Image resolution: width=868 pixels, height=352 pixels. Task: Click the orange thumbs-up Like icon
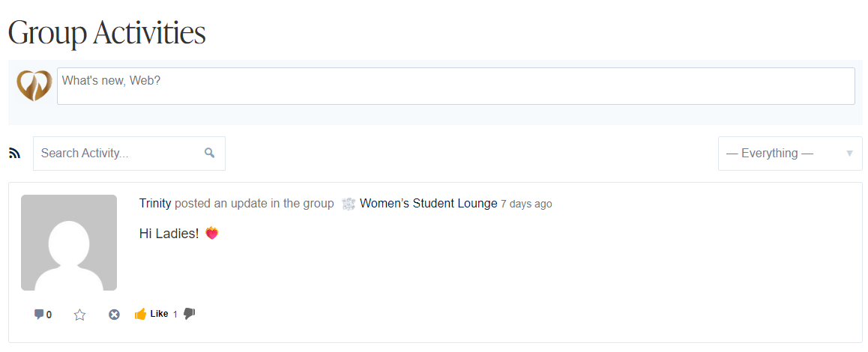pyautogui.click(x=140, y=314)
